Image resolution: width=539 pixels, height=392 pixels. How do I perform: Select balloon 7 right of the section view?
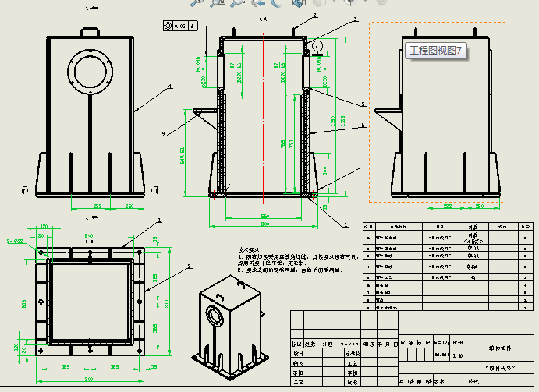click(363, 166)
